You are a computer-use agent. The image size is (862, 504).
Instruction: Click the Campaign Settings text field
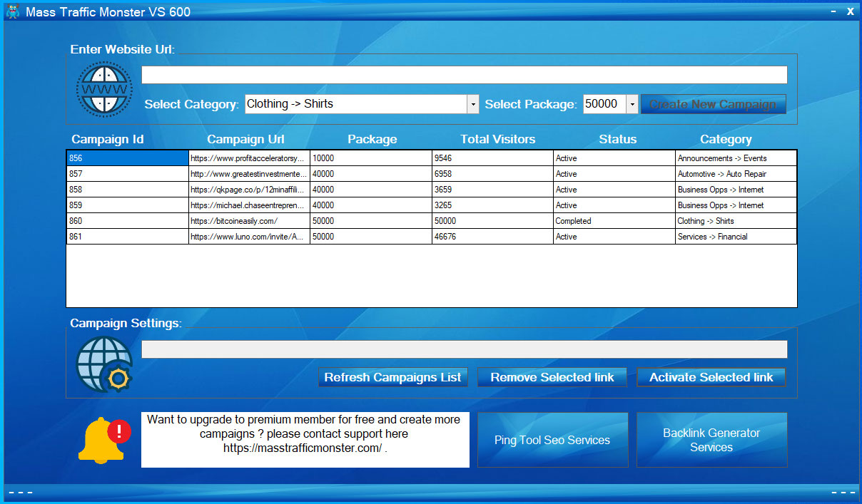pyautogui.click(x=464, y=349)
